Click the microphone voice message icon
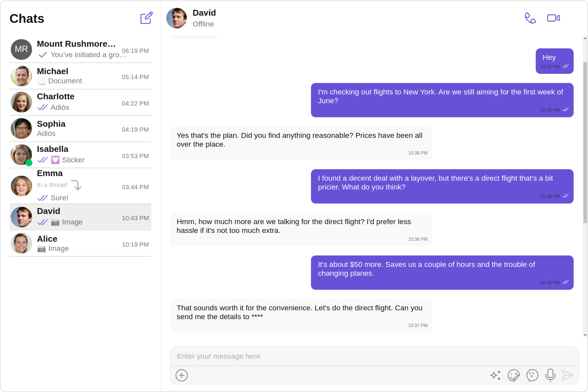This screenshot has height=392, width=588. point(550,375)
